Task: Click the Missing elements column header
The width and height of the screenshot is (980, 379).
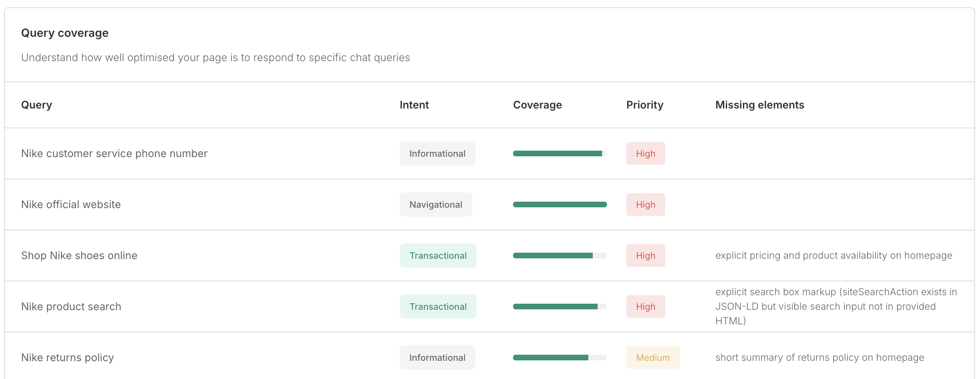Action: [759, 105]
